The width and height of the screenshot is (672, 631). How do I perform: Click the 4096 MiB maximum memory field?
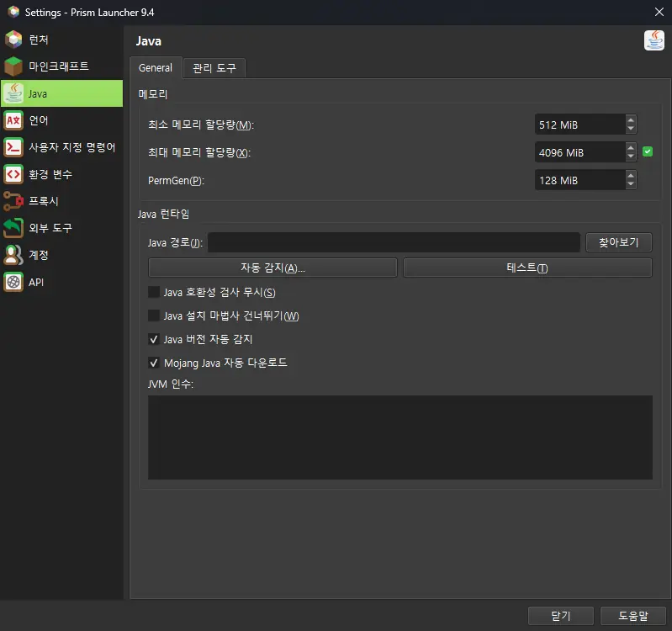(579, 152)
